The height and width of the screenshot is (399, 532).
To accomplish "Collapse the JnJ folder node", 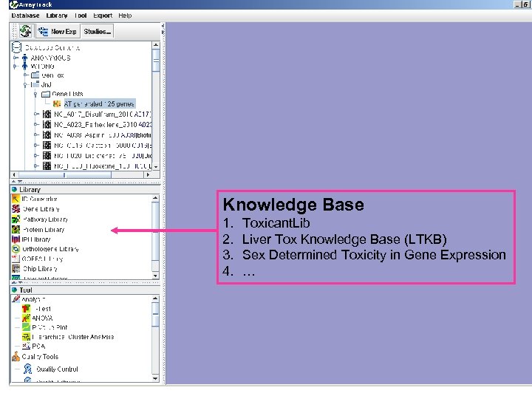I will 26,84.
